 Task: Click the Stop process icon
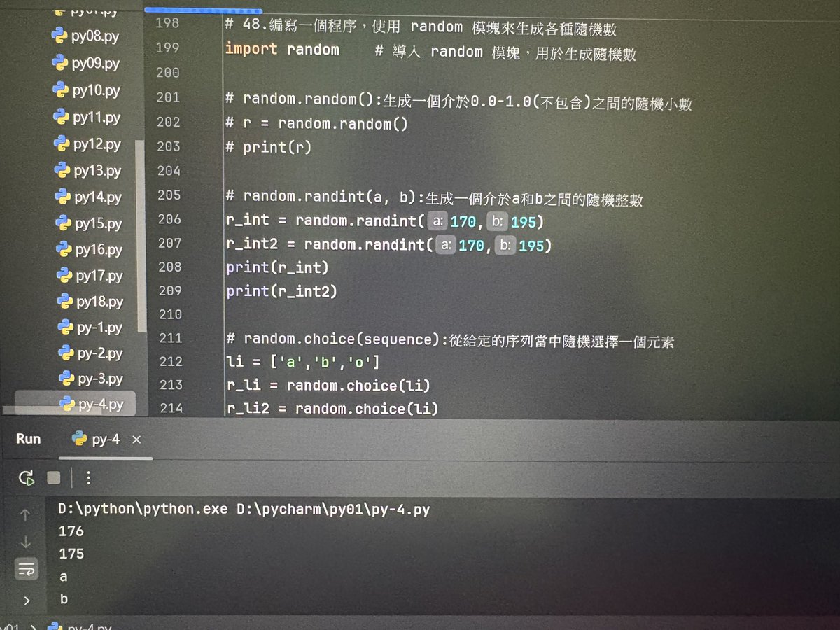tap(55, 477)
